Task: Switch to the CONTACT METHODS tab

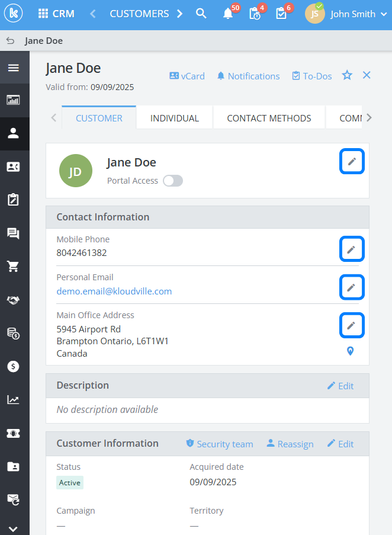Action: (x=269, y=118)
